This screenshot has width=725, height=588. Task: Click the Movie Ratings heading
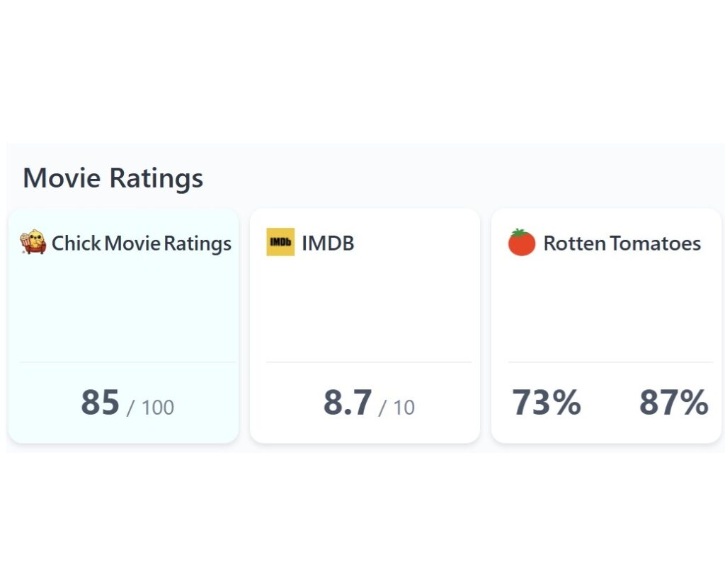point(113,178)
